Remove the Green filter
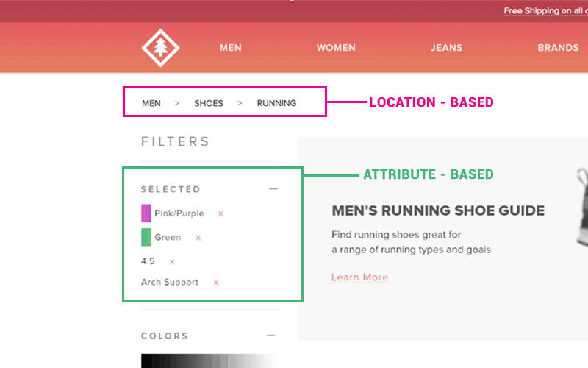 (198, 238)
